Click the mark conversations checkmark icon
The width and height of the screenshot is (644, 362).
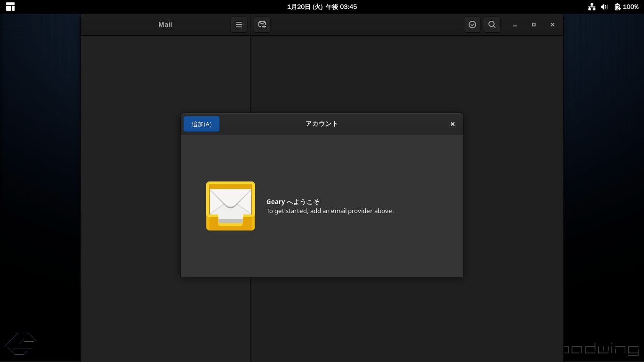(472, 25)
